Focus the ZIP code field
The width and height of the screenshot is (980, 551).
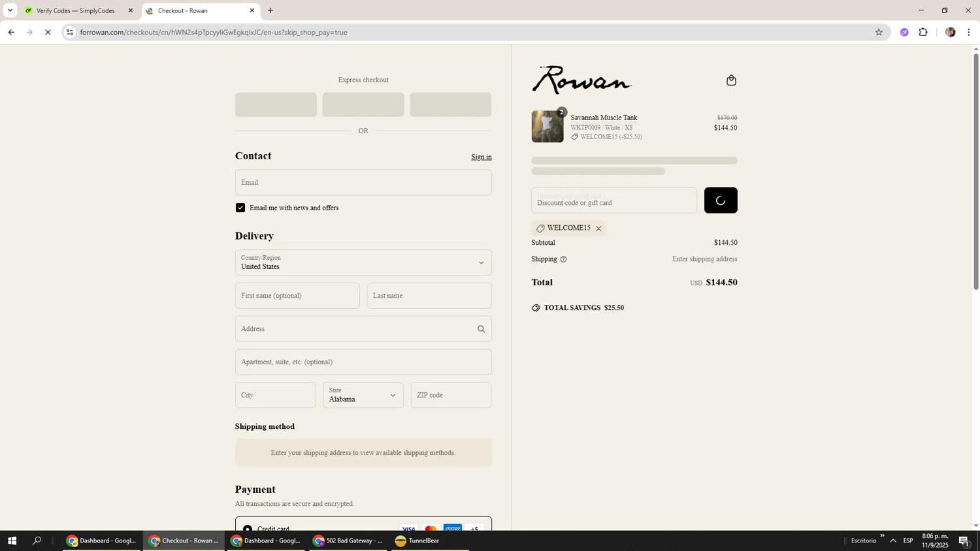tap(451, 395)
